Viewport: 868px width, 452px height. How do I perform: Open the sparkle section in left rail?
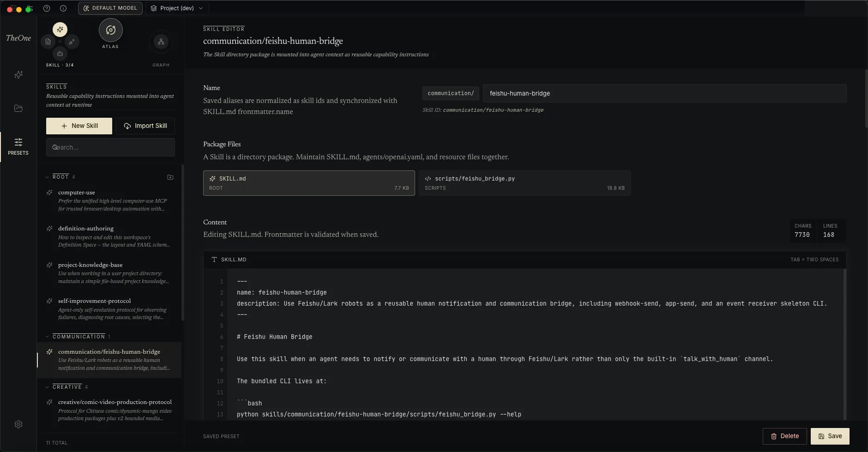click(x=18, y=75)
